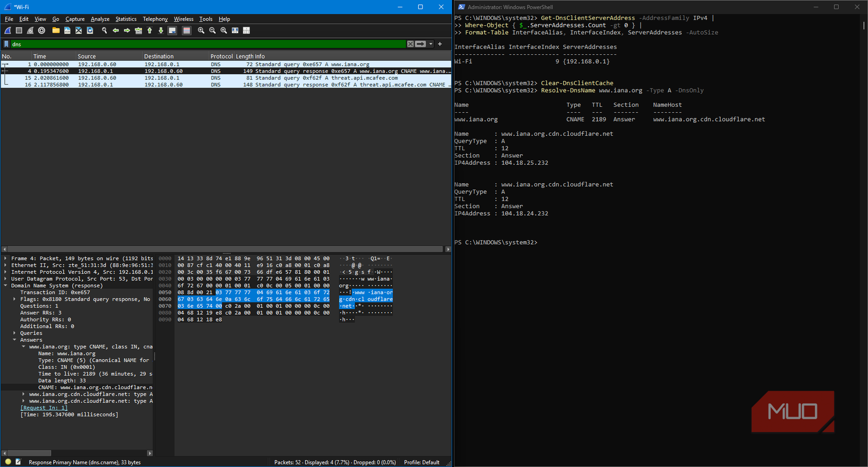Viewport: 868px width, 467px height.
Task: Zoom out main window text
Action: click(x=213, y=31)
